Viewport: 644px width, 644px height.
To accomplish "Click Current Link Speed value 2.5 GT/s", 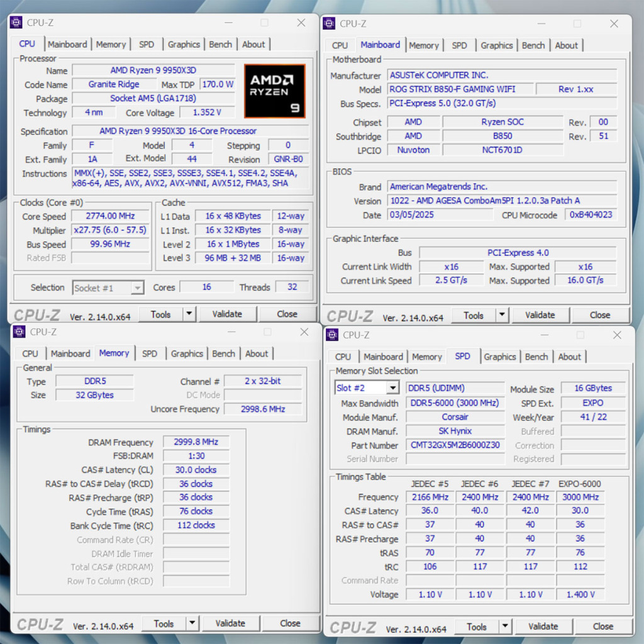I will [x=451, y=280].
